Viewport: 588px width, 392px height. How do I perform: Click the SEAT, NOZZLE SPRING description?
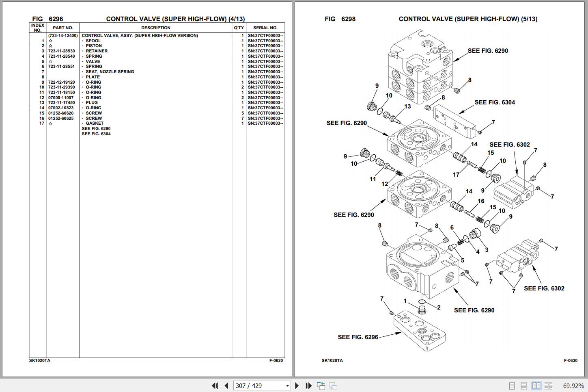[x=110, y=72]
